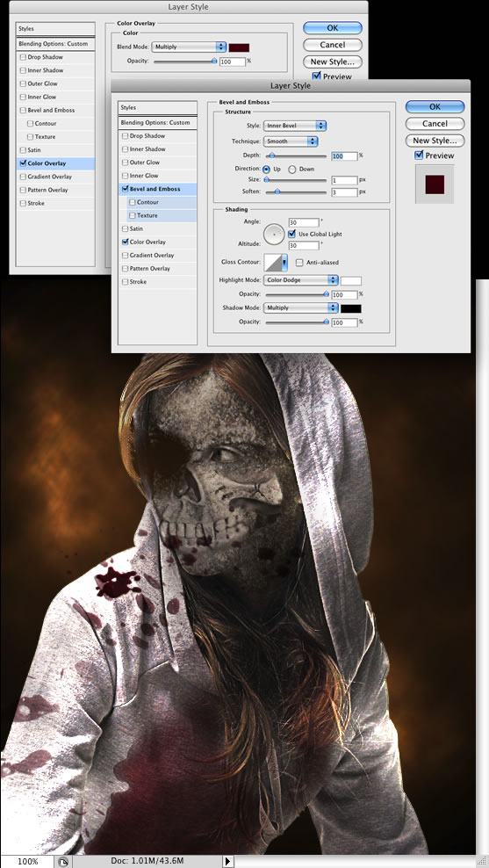Click Highlight Mode opacity slider handle
This screenshot has width=489, height=868.
[x=325, y=294]
